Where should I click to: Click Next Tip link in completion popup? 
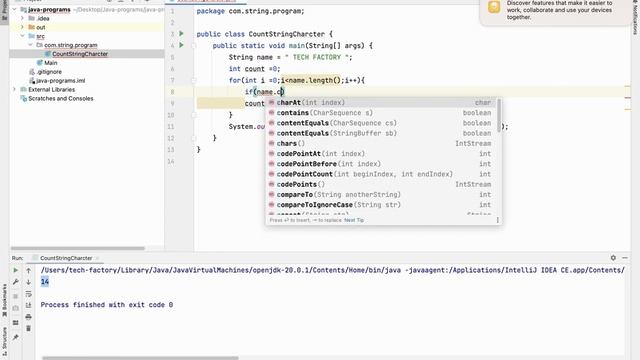354,220
